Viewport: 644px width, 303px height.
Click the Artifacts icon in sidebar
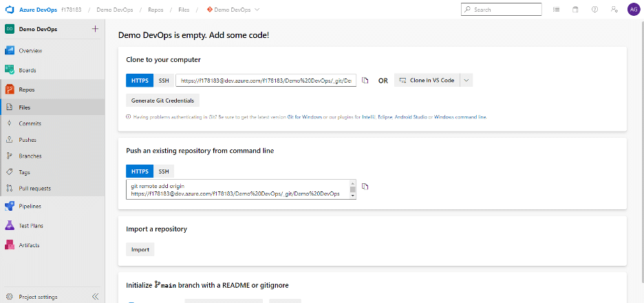click(x=10, y=245)
